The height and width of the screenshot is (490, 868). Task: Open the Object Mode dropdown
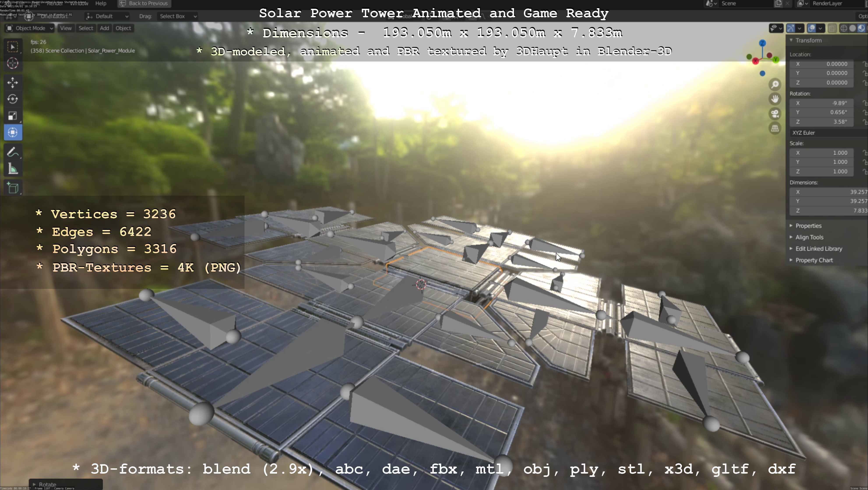tap(30, 28)
